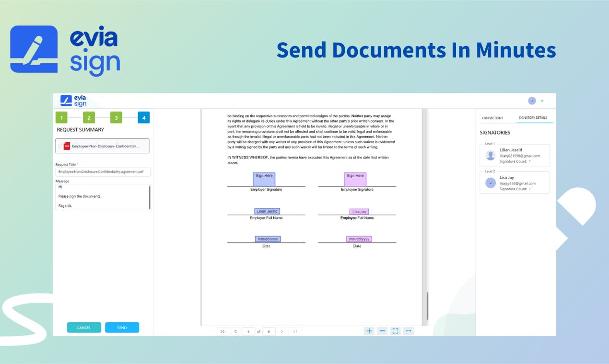Click Lilian Jerald's avatar icon
The width and height of the screenshot is (609, 364).
tap(491, 155)
